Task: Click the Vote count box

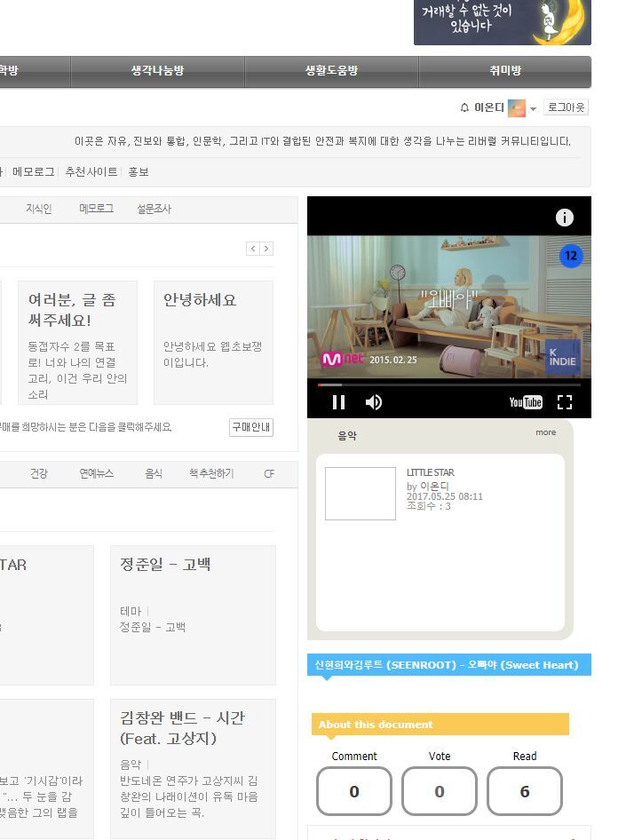Action: pyautogui.click(x=439, y=791)
